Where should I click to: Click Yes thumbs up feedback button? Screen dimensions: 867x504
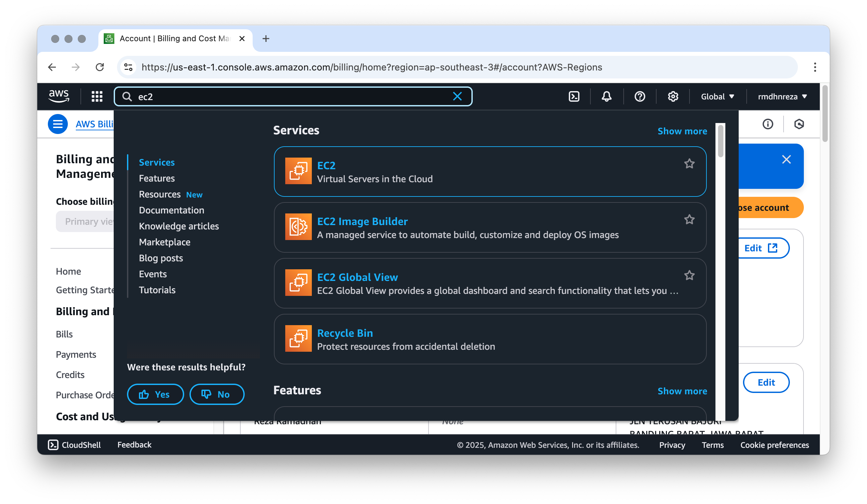(x=155, y=394)
